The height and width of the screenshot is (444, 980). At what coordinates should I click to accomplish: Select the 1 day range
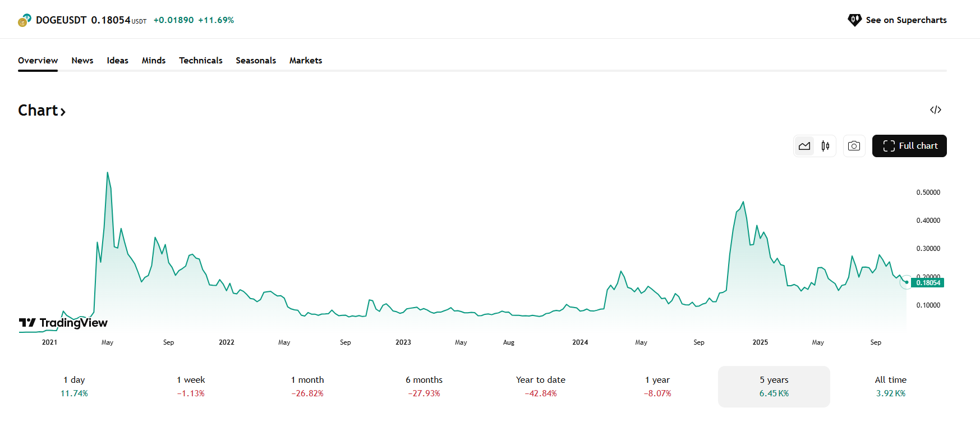(74, 386)
